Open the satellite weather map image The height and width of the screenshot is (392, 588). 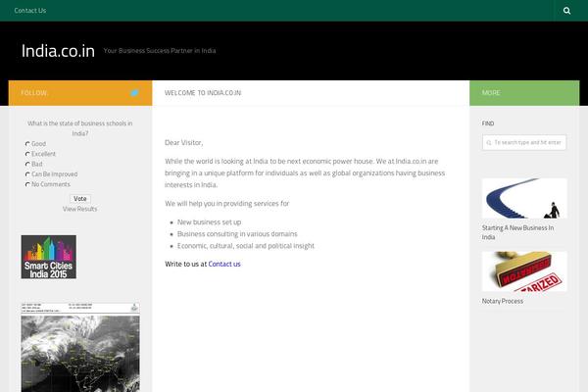(x=80, y=348)
